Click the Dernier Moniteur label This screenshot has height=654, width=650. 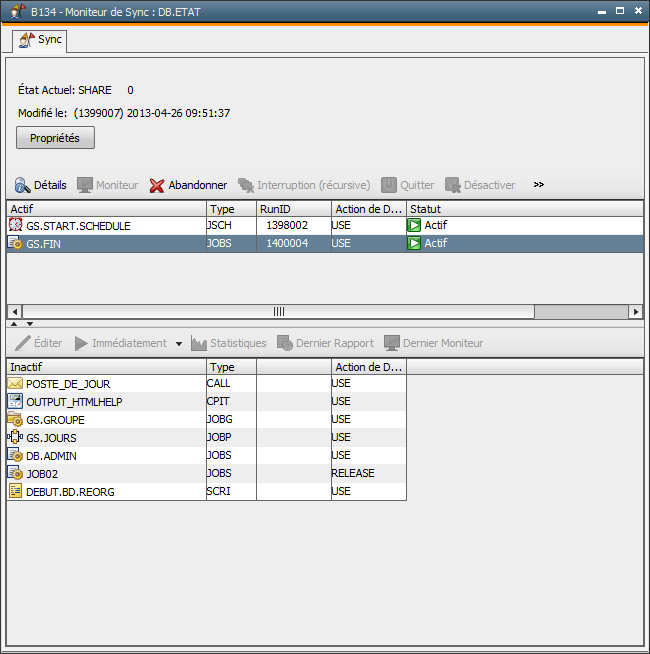tap(443, 343)
